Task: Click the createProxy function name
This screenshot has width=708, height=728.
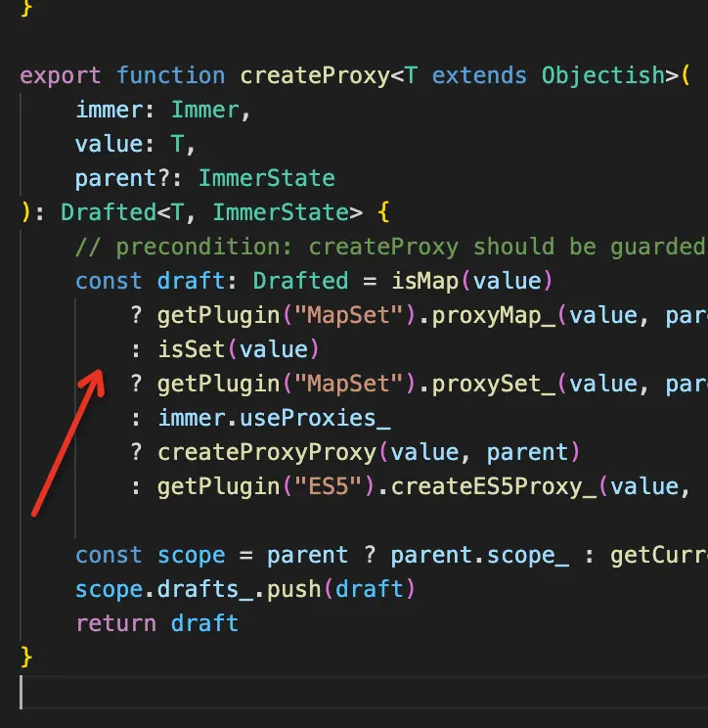Action: 315,75
